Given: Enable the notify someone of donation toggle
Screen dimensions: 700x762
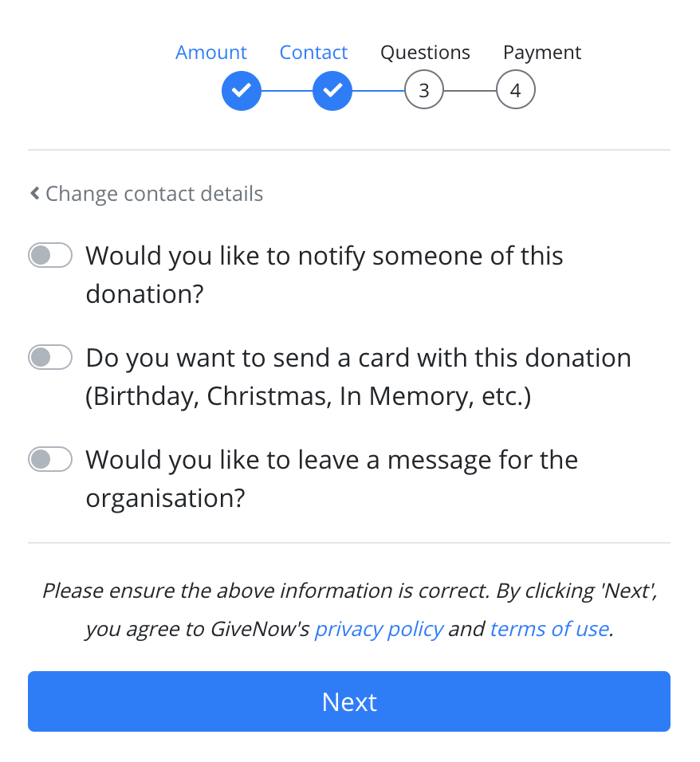Looking at the screenshot, I should pyautogui.click(x=50, y=255).
